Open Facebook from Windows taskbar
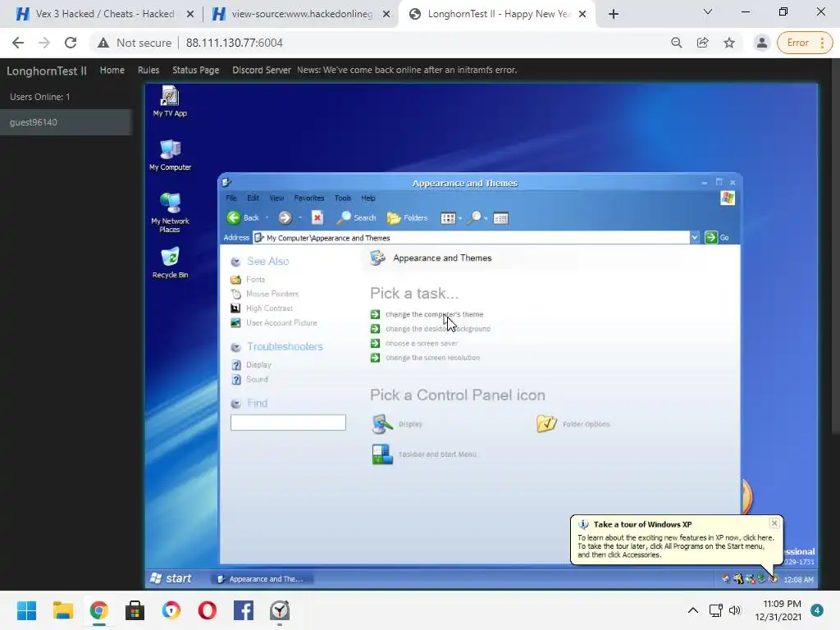Viewport: 840px width, 630px height. pyautogui.click(x=244, y=610)
